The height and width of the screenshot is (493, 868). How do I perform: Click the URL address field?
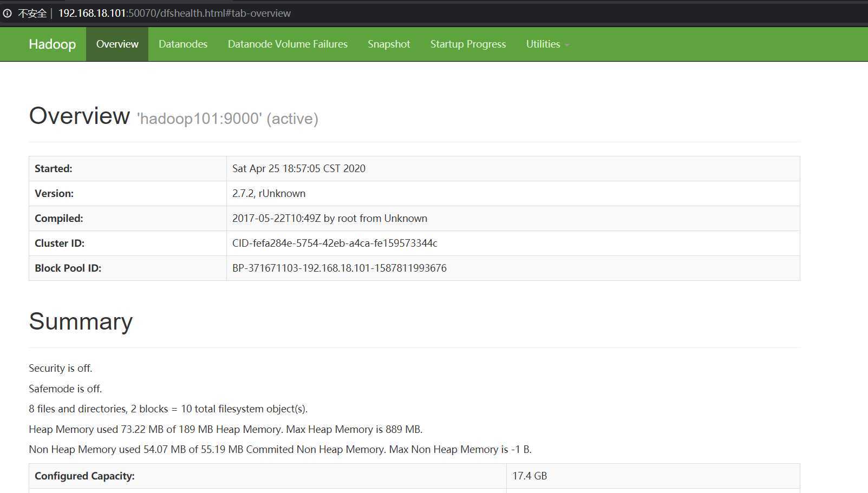tap(174, 13)
